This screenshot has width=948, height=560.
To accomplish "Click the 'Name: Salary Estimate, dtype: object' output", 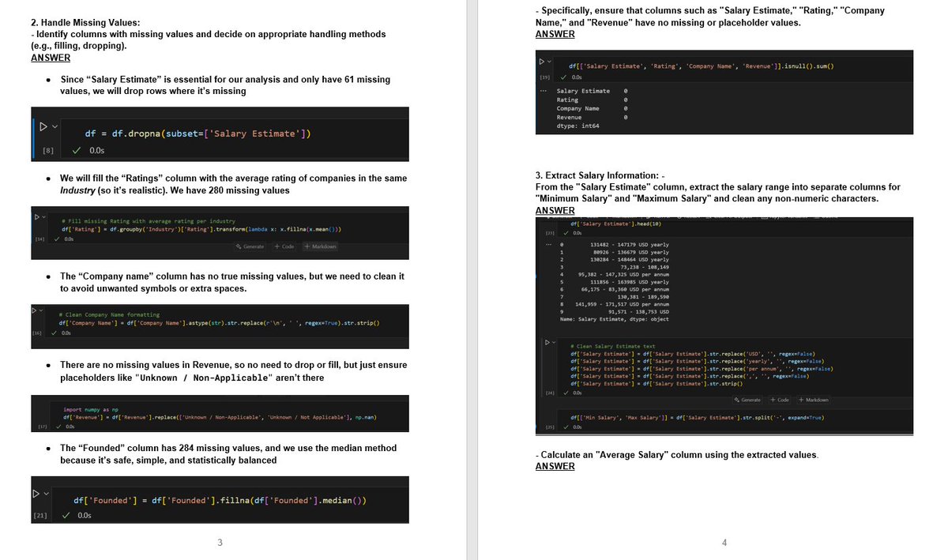I will [x=614, y=319].
